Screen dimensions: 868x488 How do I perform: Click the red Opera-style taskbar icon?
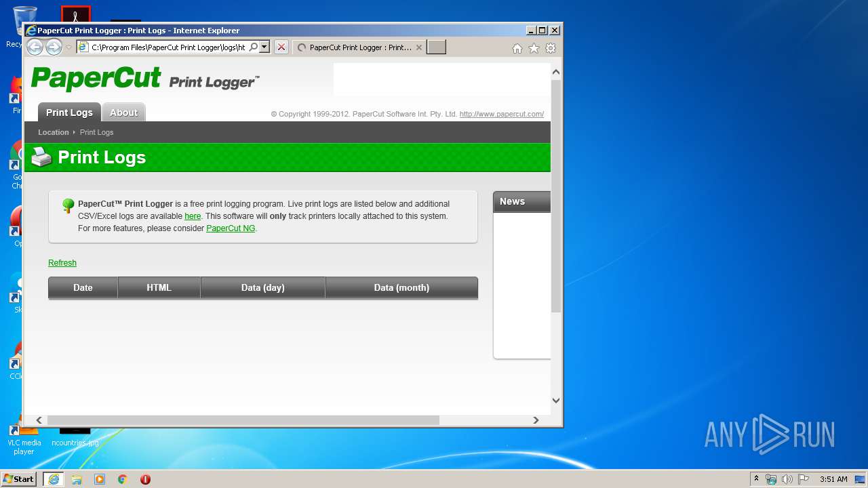[145, 479]
